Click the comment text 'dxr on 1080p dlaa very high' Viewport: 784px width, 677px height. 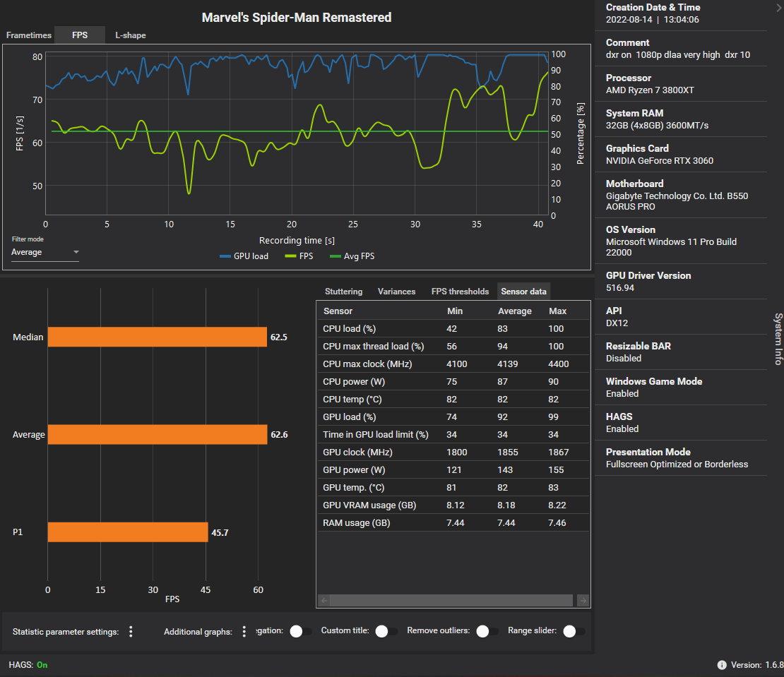coord(663,55)
